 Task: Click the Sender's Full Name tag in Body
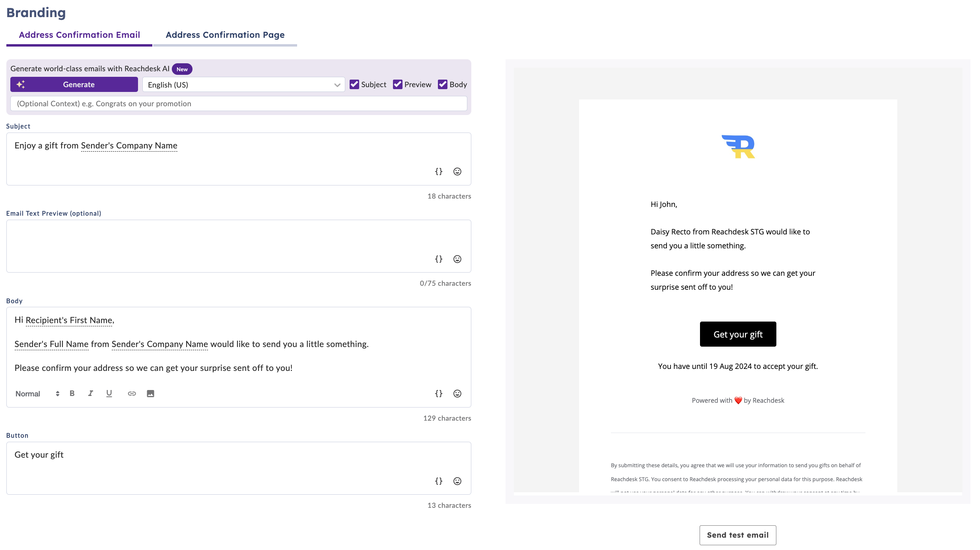51,344
